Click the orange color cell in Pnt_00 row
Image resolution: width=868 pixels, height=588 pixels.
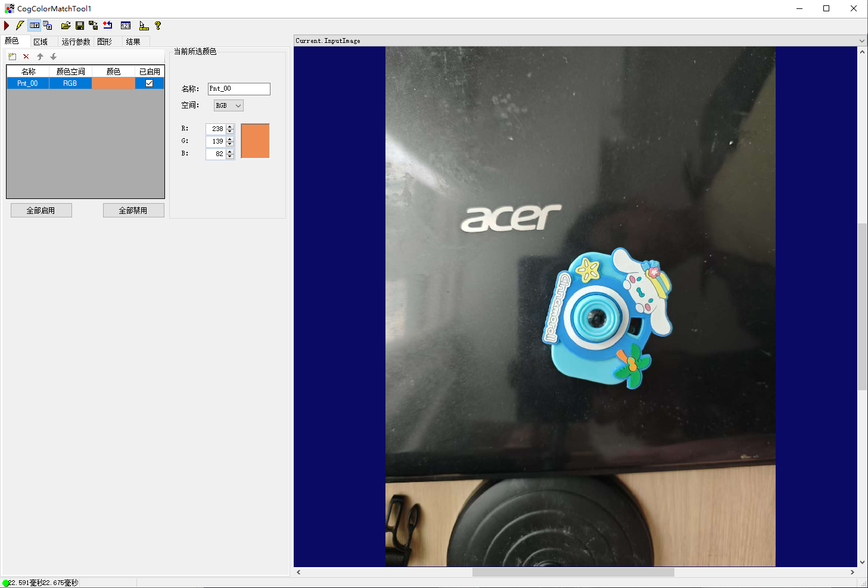click(113, 83)
